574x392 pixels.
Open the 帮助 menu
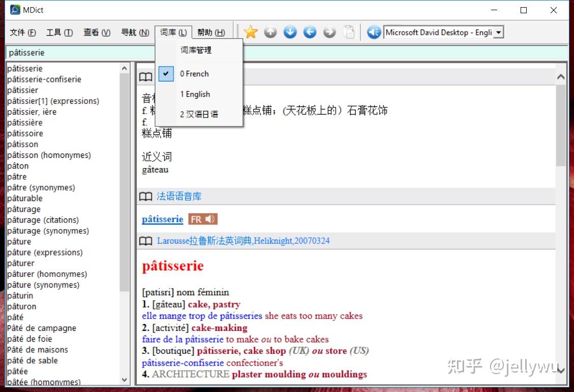point(211,32)
